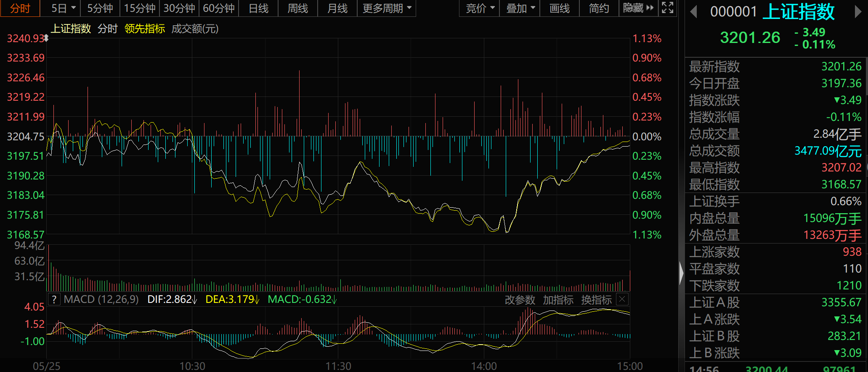
Task: Go to previous stock with left arrow
Action: pos(694,12)
